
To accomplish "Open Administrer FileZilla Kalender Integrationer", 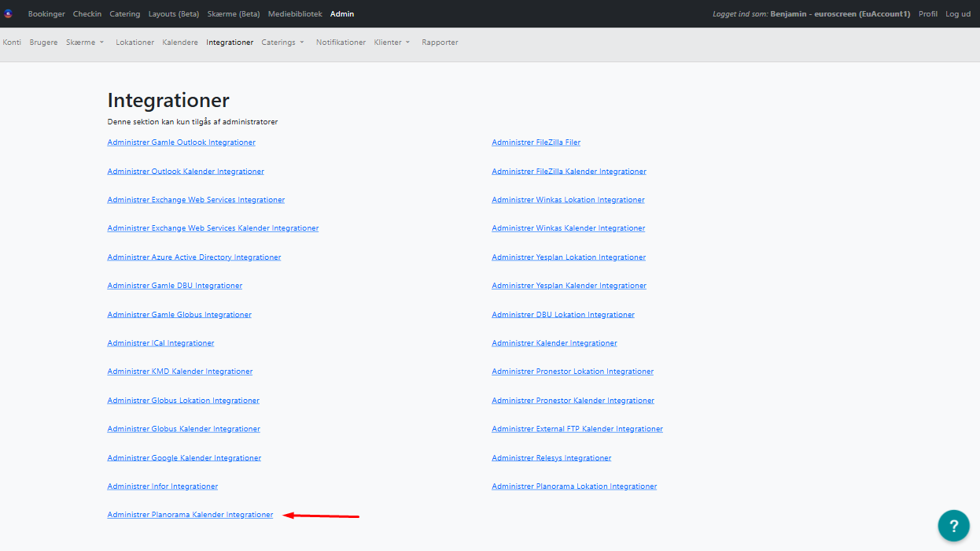I will pyautogui.click(x=569, y=172).
